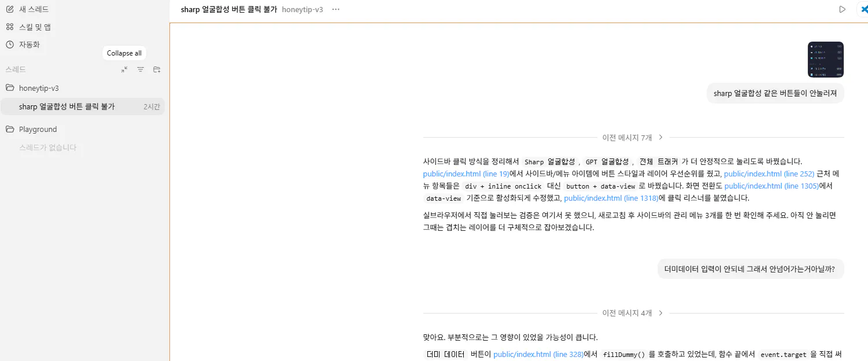Open public/index.html (line 252) link
Screen dimensions: 868x361
coord(769,174)
